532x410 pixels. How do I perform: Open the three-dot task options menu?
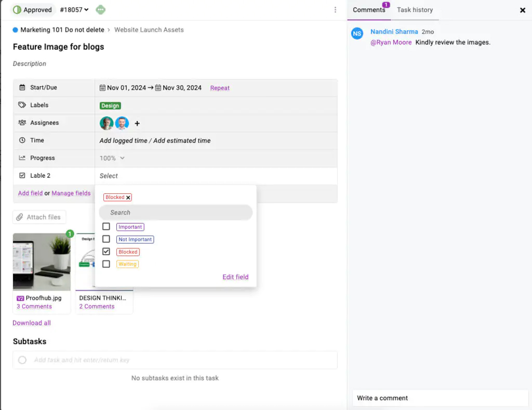(335, 10)
